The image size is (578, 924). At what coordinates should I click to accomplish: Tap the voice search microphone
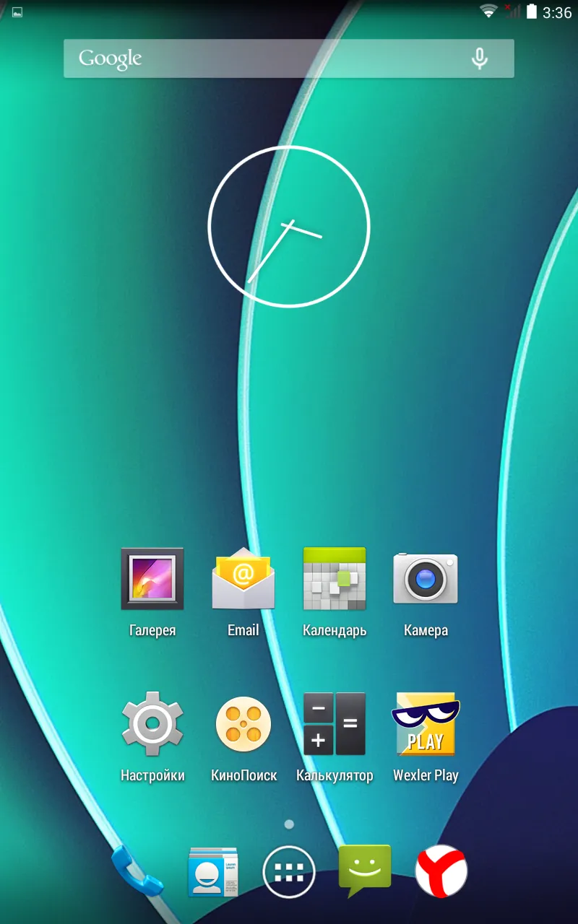pyautogui.click(x=480, y=58)
